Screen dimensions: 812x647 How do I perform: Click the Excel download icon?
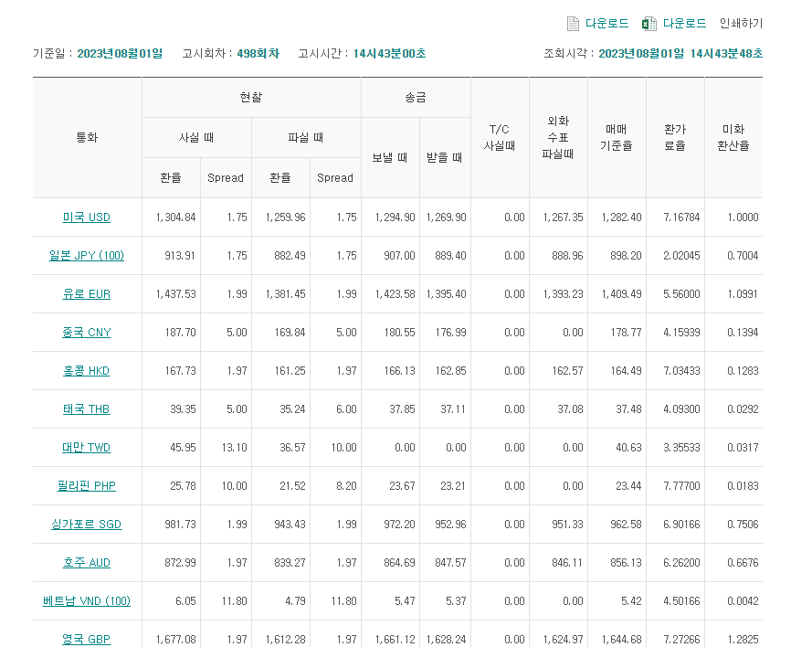pyautogui.click(x=649, y=24)
